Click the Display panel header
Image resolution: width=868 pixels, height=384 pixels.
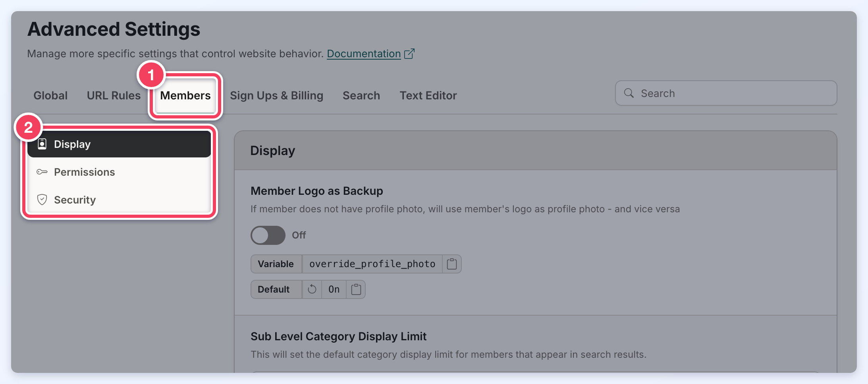(x=536, y=151)
